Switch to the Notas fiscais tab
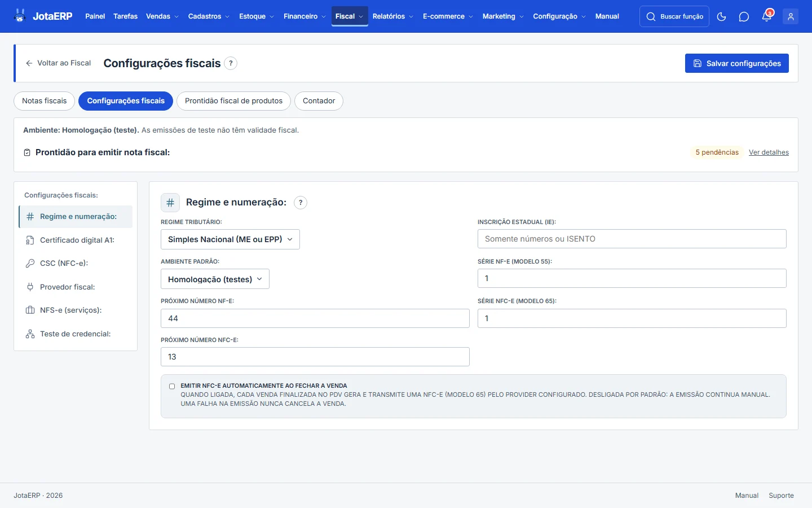812x508 pixels. [44, 101]
